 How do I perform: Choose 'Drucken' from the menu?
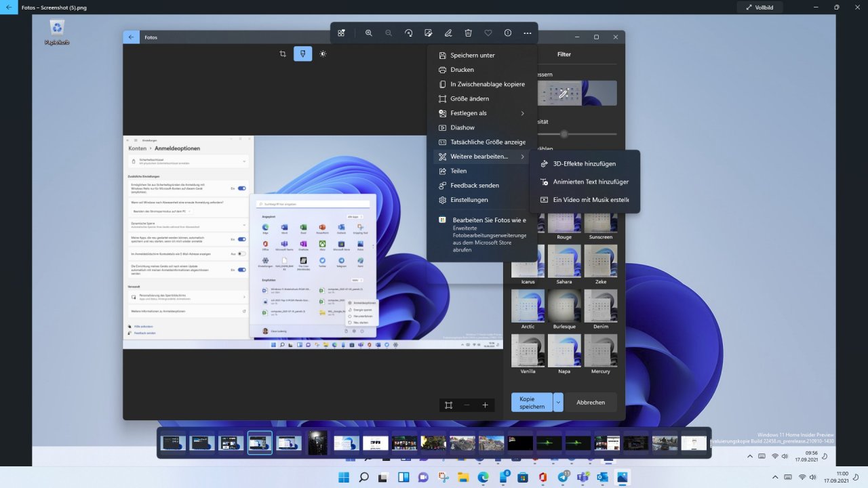pyautogui.click(x=482, y=70)
